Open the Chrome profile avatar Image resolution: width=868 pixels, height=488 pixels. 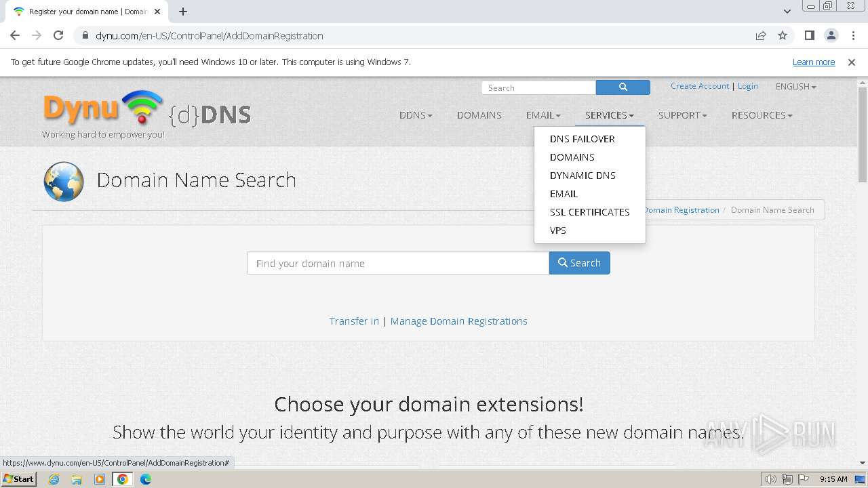pos(831,35)
